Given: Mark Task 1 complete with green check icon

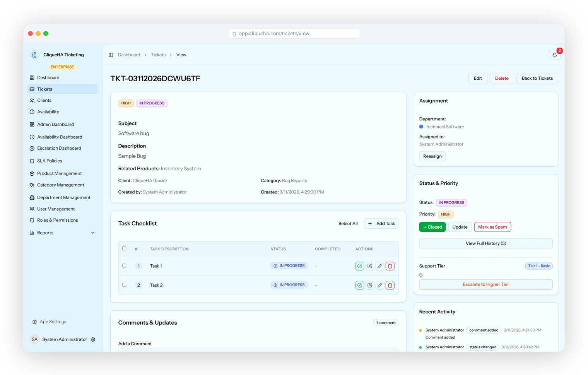Looking at the screenshot, I should [359, 266].
